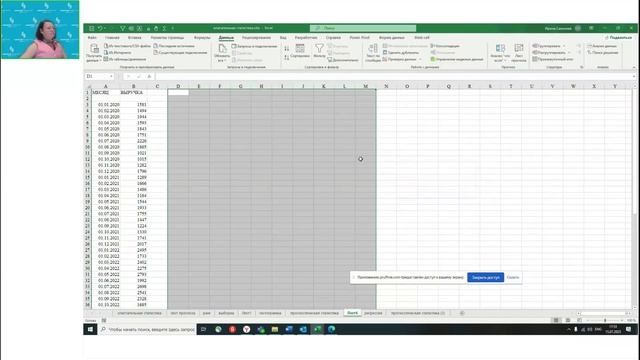Viewport: 640px width, 360px height.
Task: Click the Undo icon in the quick access toolbar
Action: (x=100, y=28)
